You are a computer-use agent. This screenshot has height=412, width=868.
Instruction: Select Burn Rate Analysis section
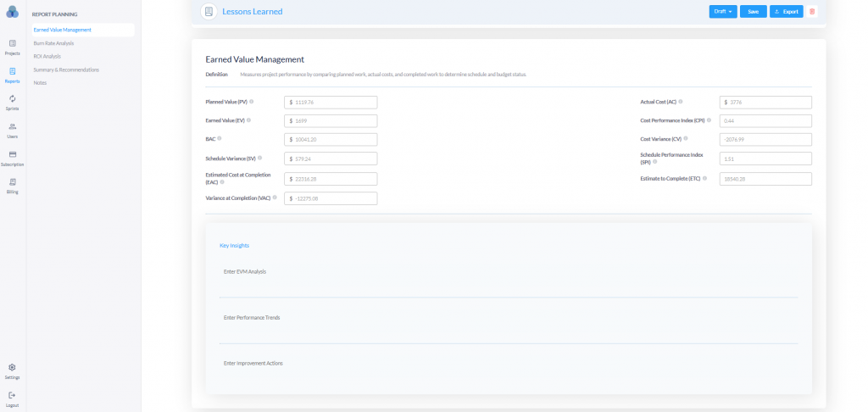click(53, 43)
